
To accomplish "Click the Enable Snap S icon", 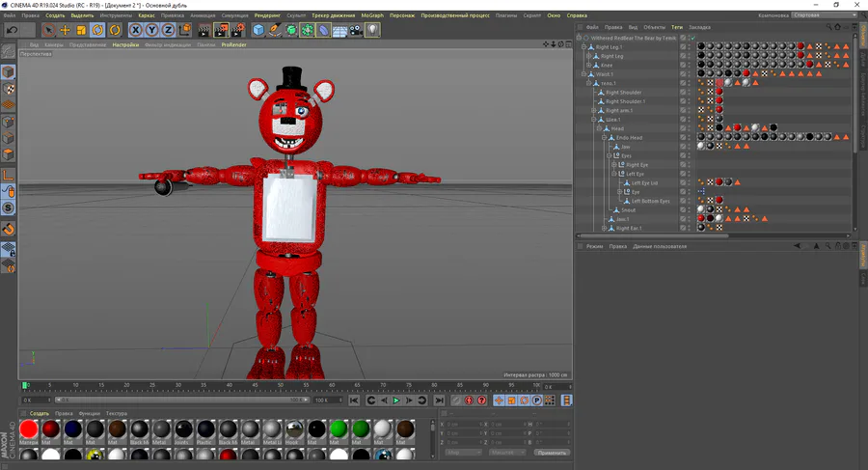I will [x=9, y=207].
